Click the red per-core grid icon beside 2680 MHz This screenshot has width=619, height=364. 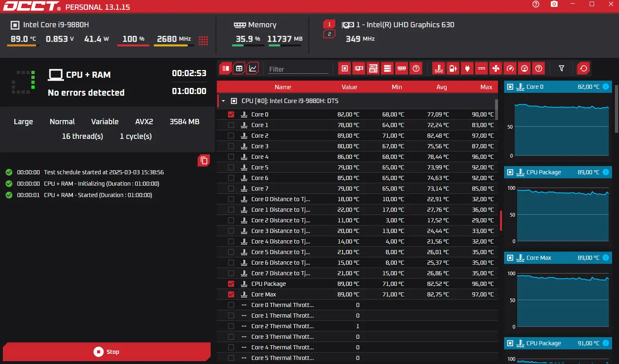click(x=203, y=40)
